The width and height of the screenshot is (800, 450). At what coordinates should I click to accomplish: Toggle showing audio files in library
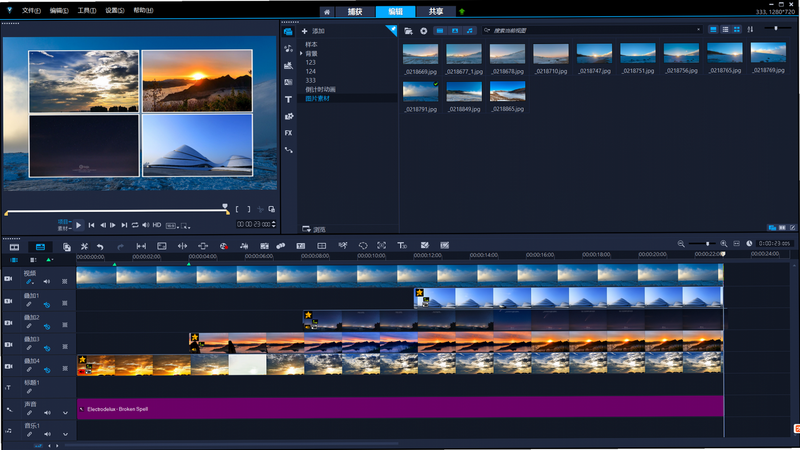(469, 31)
